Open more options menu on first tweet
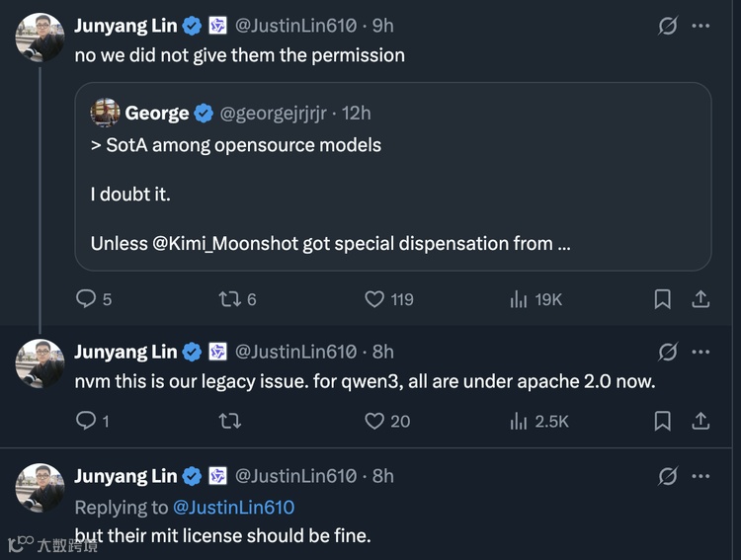The height and width of the screenshot is (560, 741). (700, 26)
